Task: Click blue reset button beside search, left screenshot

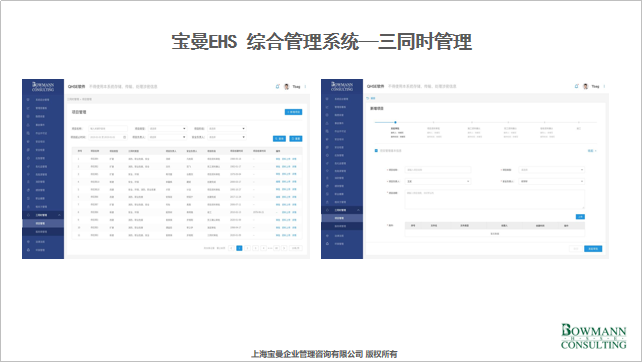Action: pyautogui.click(x=296, y=139)
